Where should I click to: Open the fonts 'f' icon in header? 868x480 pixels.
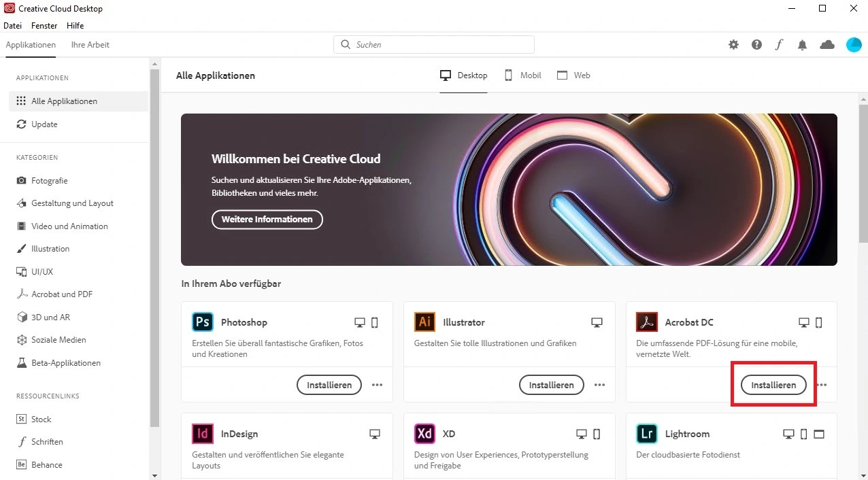779,45
